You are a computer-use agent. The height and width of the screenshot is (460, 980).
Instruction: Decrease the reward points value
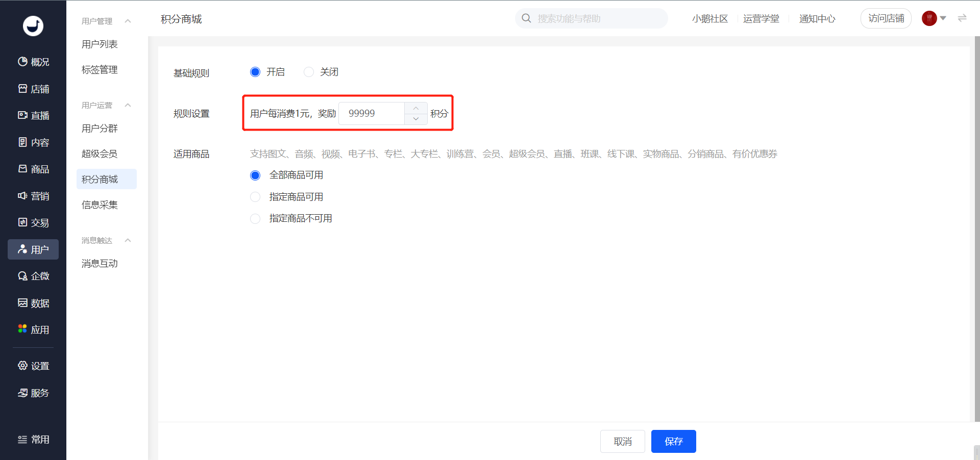pos(416,119)
